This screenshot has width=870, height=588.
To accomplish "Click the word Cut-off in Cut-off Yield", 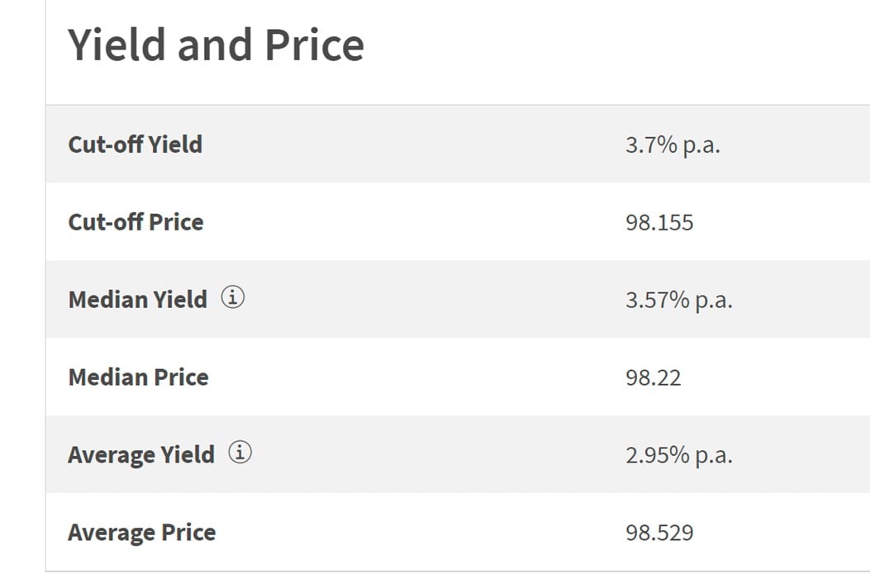I will click(106, 145).
